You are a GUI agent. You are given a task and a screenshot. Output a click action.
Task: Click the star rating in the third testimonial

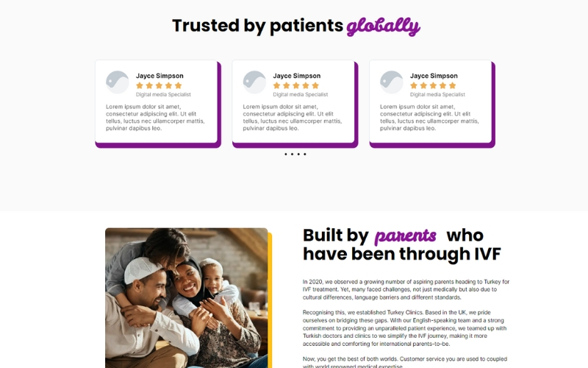tap(433, 85)
